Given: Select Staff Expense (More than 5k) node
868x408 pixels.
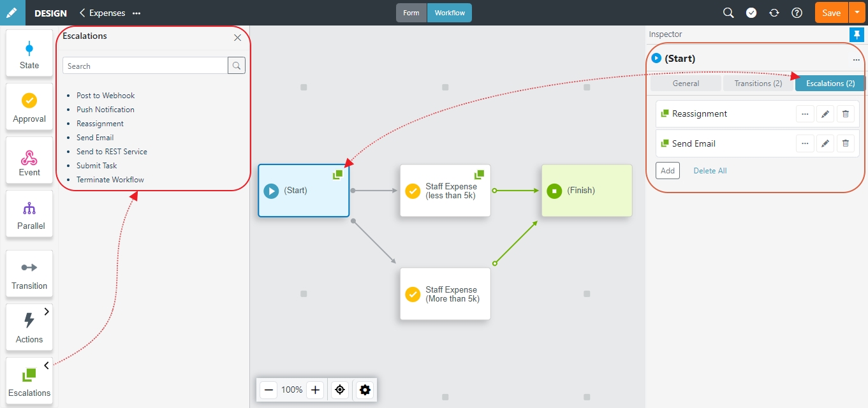Looking at the screenshot, I should pos(445,294).
